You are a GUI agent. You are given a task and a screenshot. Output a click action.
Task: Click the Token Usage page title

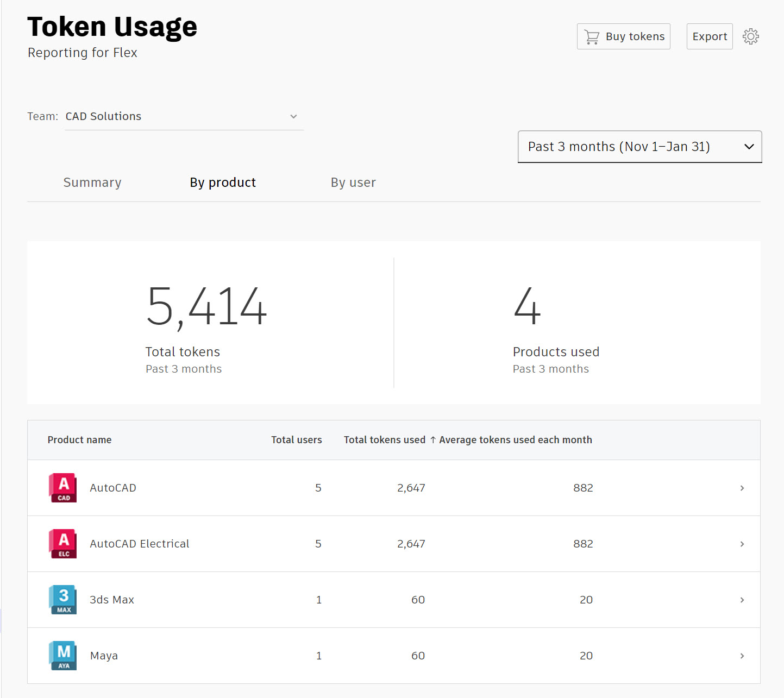[112, 27]
